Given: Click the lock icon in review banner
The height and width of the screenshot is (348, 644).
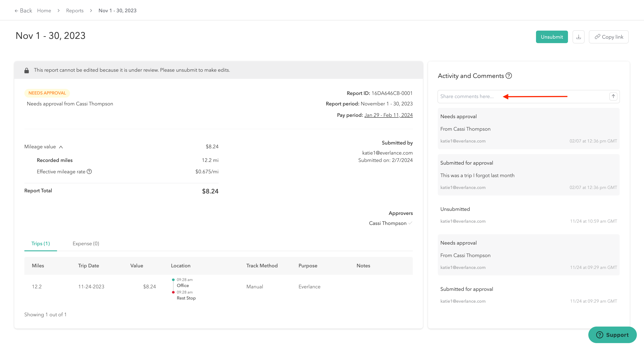Looking at the screenshot, I should pyautogui.click(x=27, y=70).
